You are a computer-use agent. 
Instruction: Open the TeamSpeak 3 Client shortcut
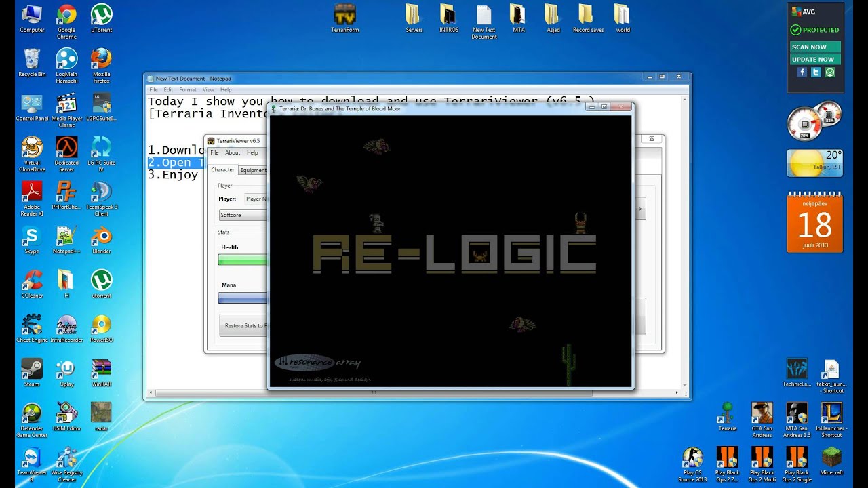pyautogui.click(x=102, y=199)
